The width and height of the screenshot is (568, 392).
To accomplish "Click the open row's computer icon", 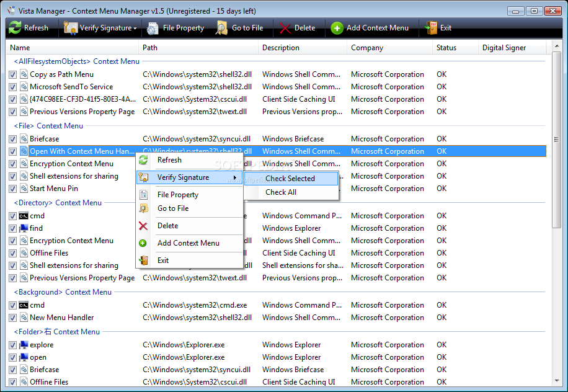I will (24, 357).
